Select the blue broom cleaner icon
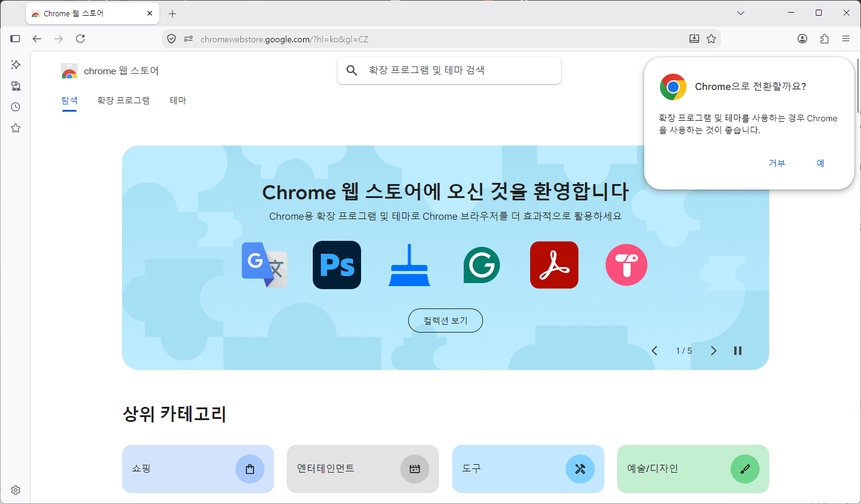Viewport: 861px width, 504px height. [409, 265]
